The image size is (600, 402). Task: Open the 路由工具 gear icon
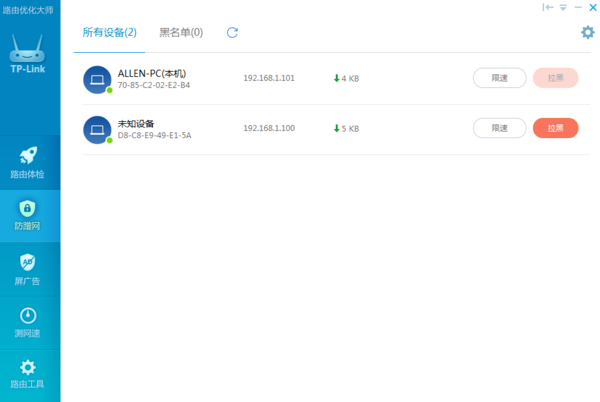point(28,368)
